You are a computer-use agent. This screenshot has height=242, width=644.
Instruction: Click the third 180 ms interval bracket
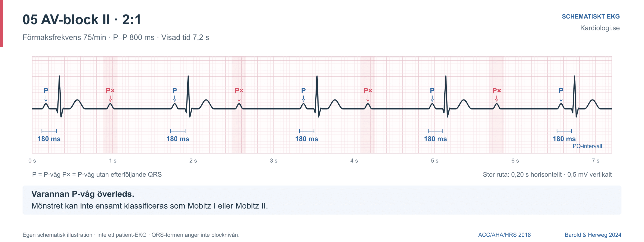tap(307, 131)
